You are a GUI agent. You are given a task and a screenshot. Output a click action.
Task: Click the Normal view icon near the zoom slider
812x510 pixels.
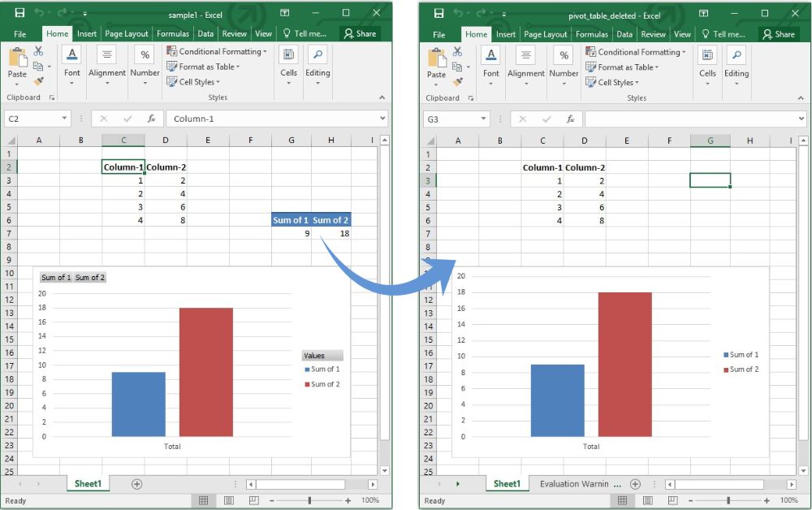tap(203, 499)
